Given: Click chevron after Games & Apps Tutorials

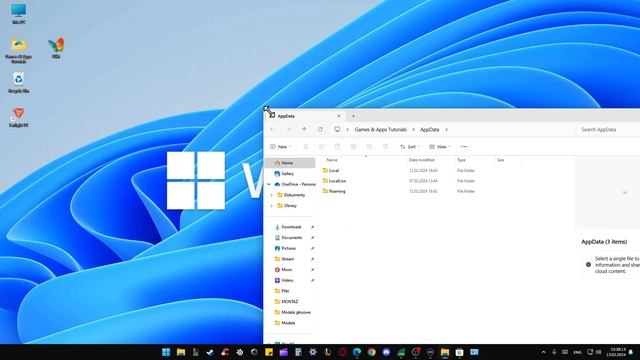Looking at the screenshot, I should coord(413,129).
